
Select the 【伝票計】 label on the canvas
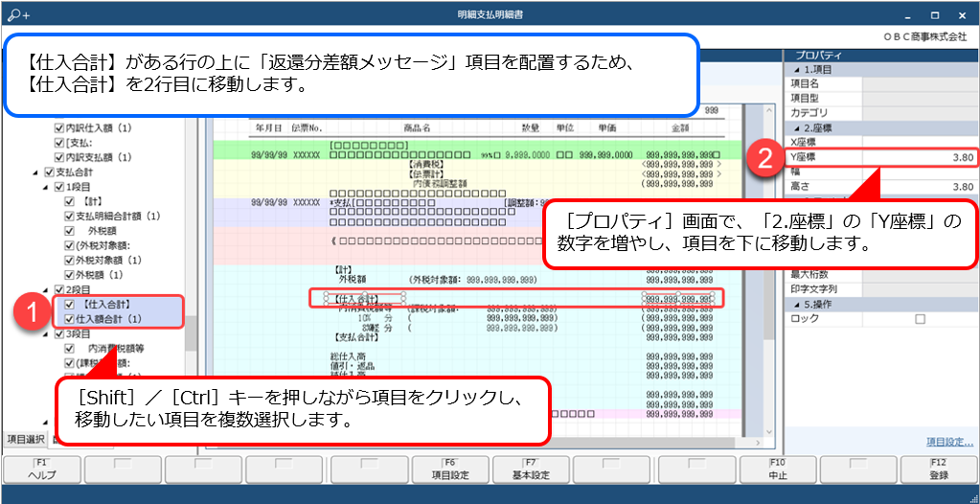tap(424, 173)
